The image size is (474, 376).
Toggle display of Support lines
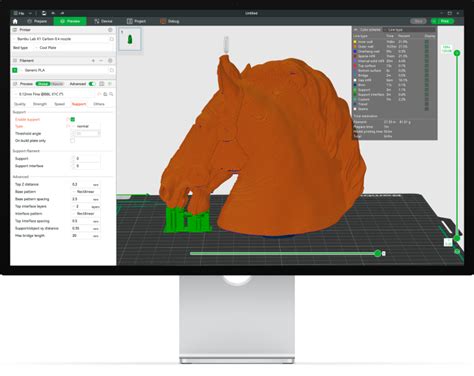pos(427,90)
